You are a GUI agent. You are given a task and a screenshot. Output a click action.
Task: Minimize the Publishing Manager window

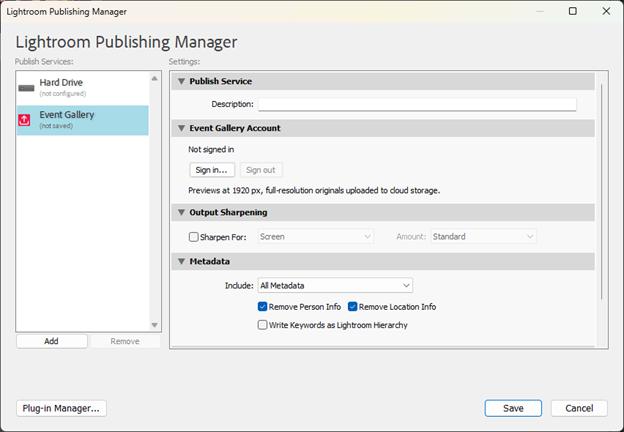[x=540, y=11]
